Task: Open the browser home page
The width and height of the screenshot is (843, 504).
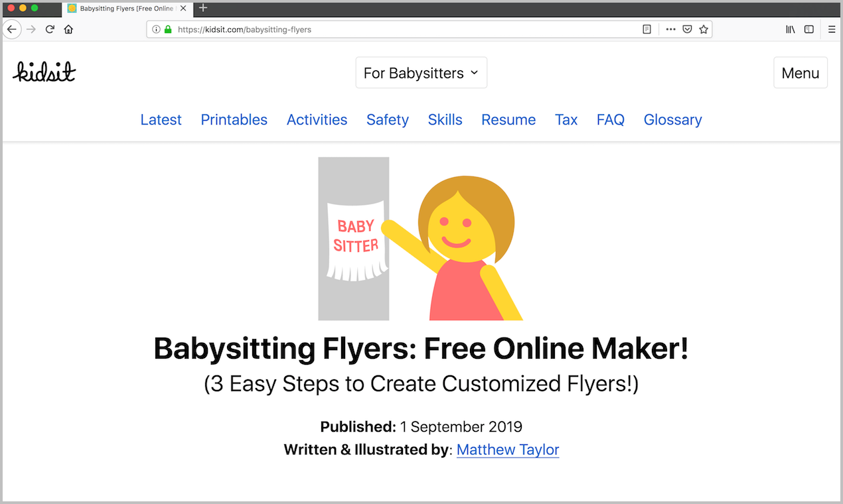Action: pos(68,29)
